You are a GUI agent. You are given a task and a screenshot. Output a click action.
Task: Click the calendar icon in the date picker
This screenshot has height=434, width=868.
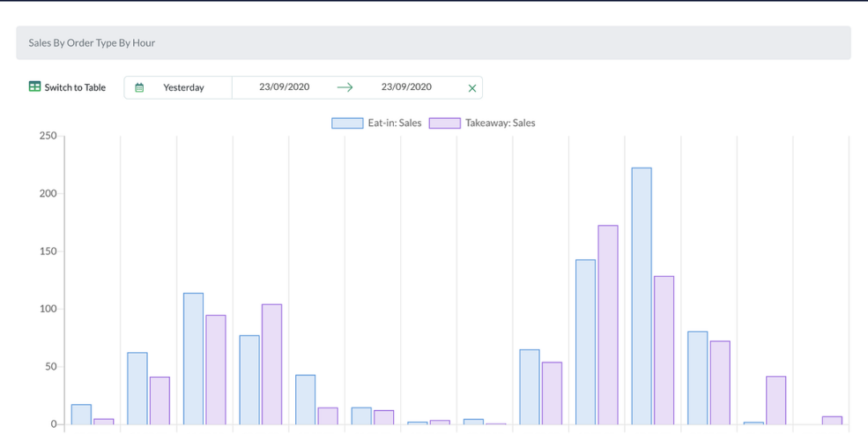139,87
